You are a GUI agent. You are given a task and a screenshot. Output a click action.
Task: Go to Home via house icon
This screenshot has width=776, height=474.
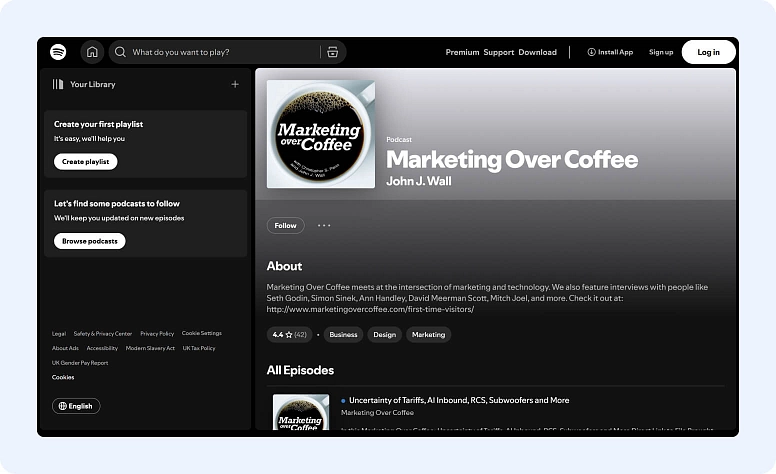coord(92,52)
